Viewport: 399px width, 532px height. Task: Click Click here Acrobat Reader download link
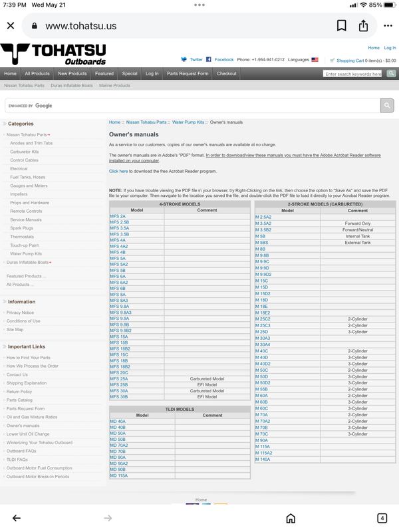[118, 172]
